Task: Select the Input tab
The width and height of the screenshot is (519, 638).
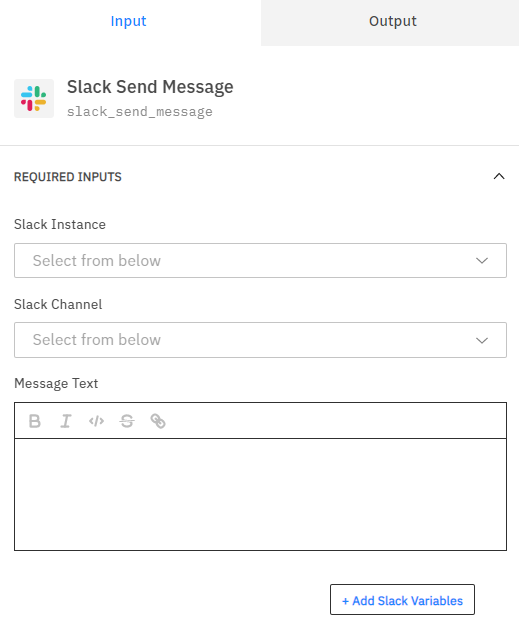Action: [x=129, y=21]
